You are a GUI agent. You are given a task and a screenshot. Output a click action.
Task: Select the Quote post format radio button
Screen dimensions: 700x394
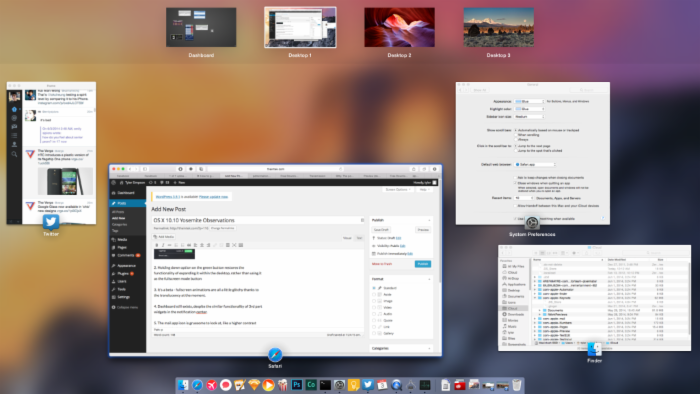click(x=374, y=320)
